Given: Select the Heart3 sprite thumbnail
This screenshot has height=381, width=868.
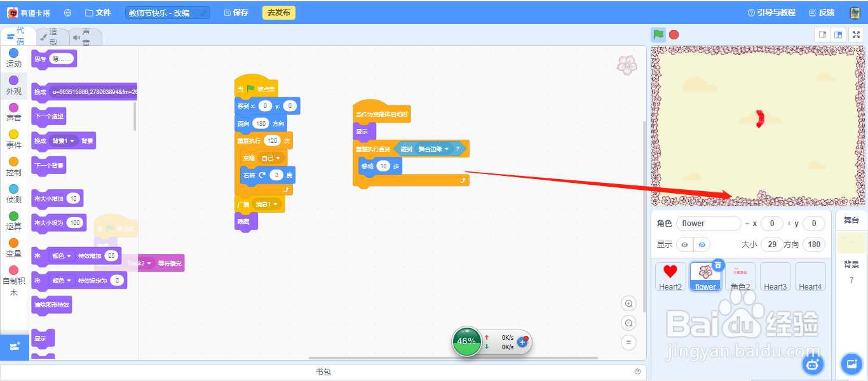Looking at the screenshot, I should pos(775,277).
